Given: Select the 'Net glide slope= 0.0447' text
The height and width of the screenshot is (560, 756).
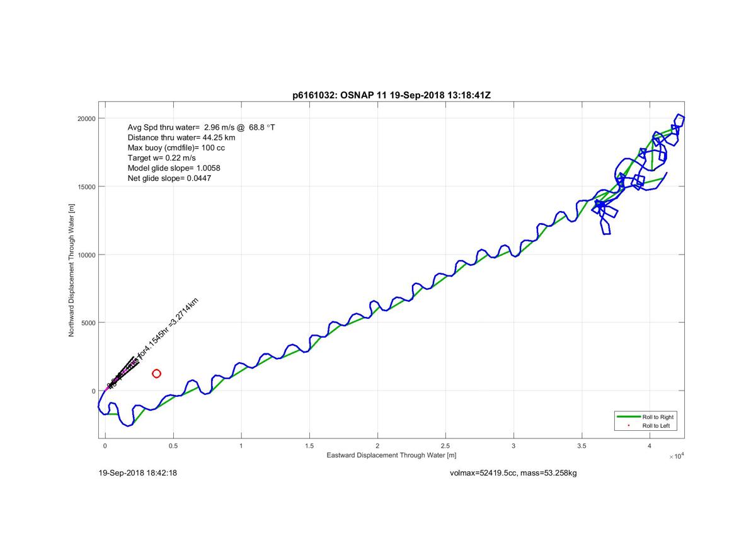Looking at the screenshot, I should pyautogui.click(x=169, y=178).
